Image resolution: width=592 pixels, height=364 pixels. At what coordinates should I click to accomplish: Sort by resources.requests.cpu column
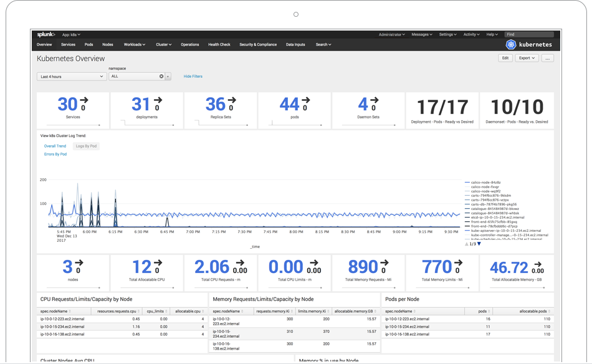118,312
